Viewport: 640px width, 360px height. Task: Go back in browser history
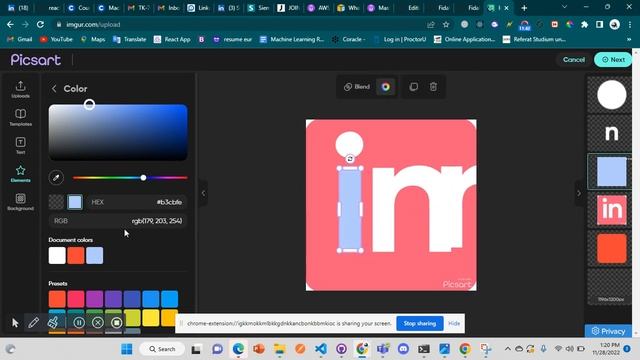[10, 24]
